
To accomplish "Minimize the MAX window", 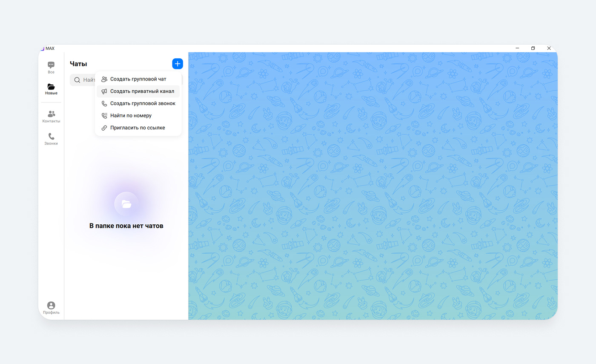I will pyautogui.click(x=517, y=49).
